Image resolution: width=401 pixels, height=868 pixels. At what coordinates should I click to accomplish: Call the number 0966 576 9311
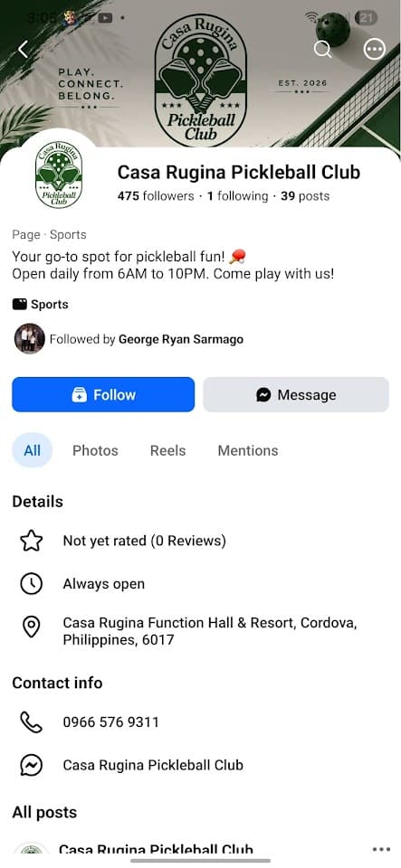(110, 722)
